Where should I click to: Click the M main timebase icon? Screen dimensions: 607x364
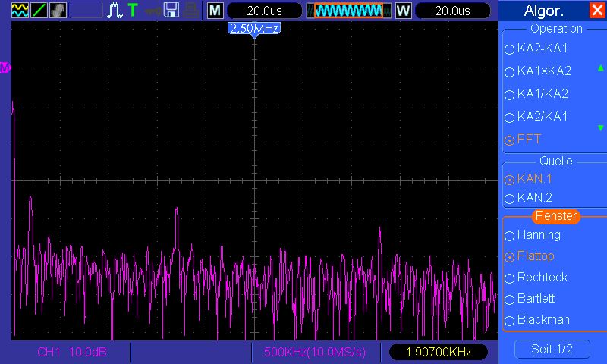coord(215,11)
